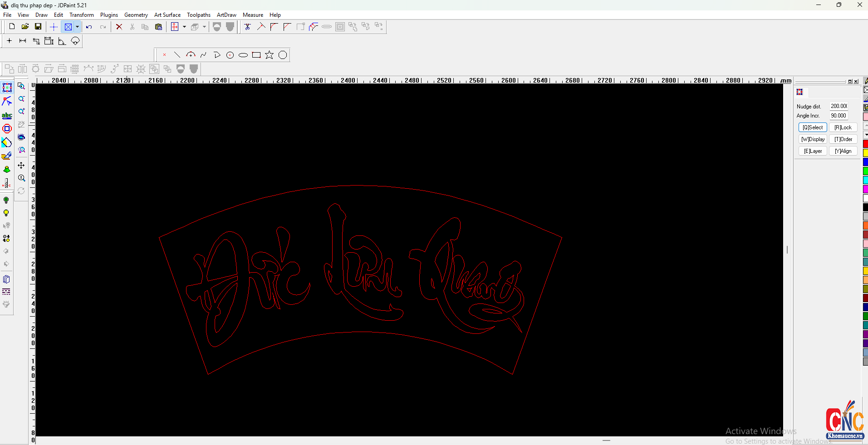Pick the rectangle drawing tool
The width and height of the screenshot is (868, 445).
[256, 55]
